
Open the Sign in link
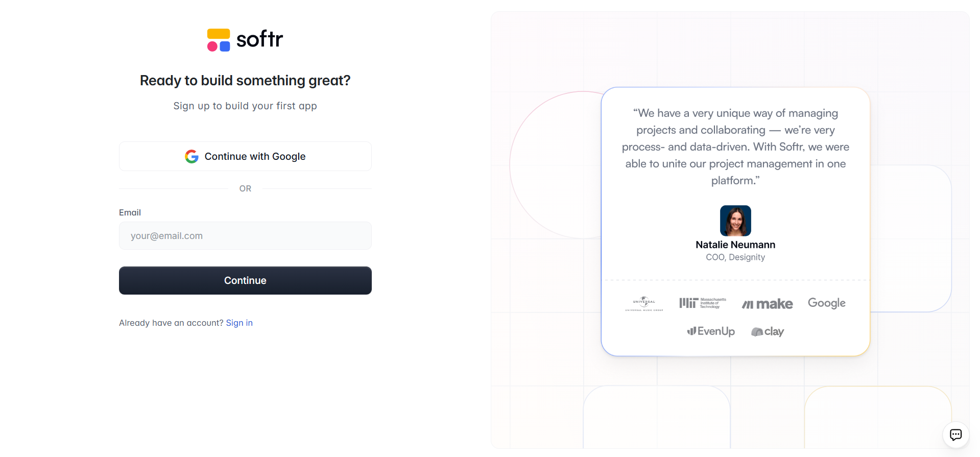click(239, 323)
